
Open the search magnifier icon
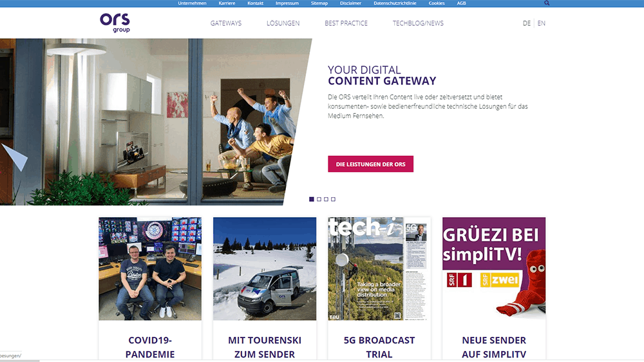[x=547, y=3]
